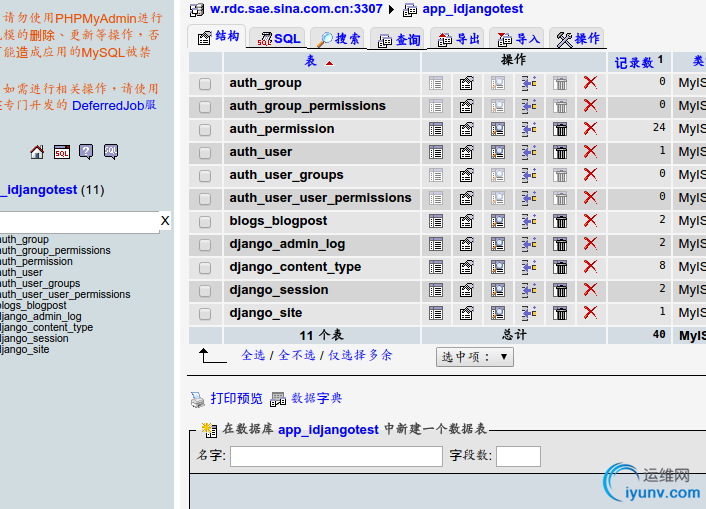Open the 数据字典 link
706x509 pixels.
(317, 399)
